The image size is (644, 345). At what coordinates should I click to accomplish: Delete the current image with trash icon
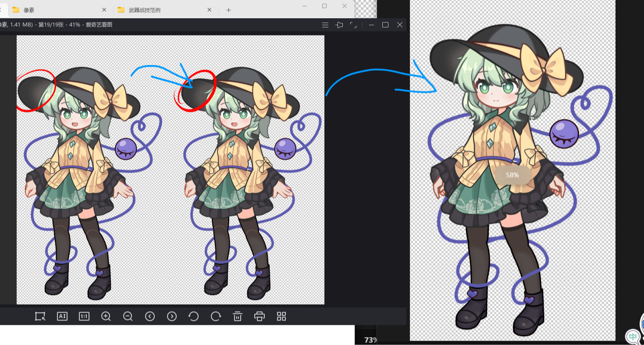[x=238, y=316]
